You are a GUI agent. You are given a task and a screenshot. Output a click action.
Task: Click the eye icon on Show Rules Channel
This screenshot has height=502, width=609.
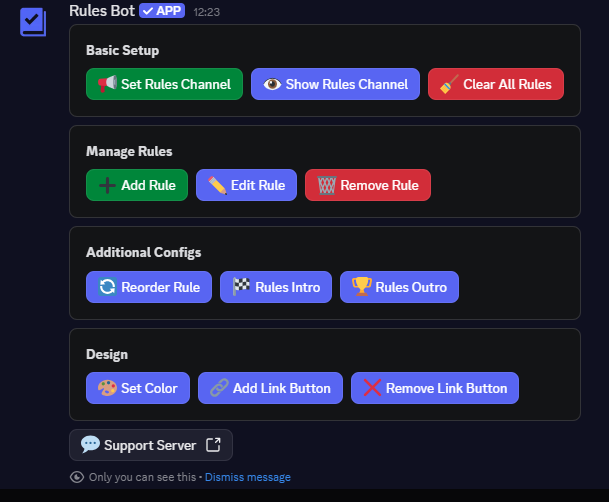point(272,84)
